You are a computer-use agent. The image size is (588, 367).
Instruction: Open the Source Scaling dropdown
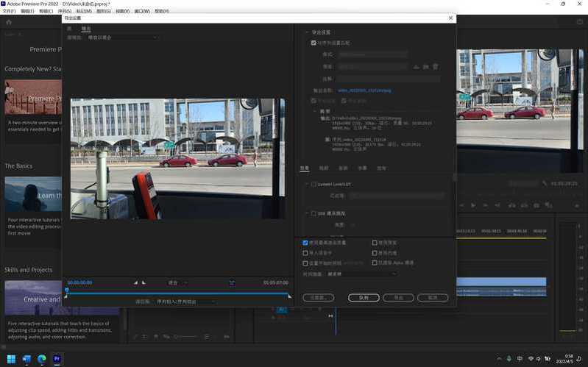(122, 38)
